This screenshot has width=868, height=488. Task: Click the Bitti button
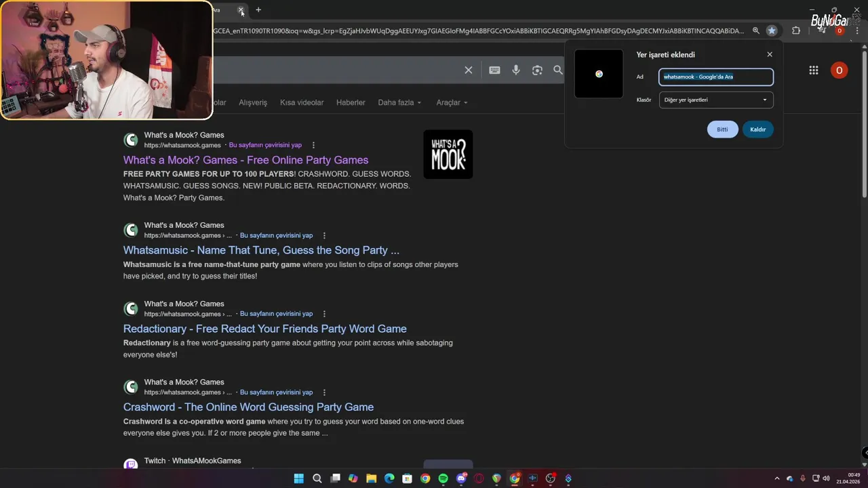coord(722,129)
